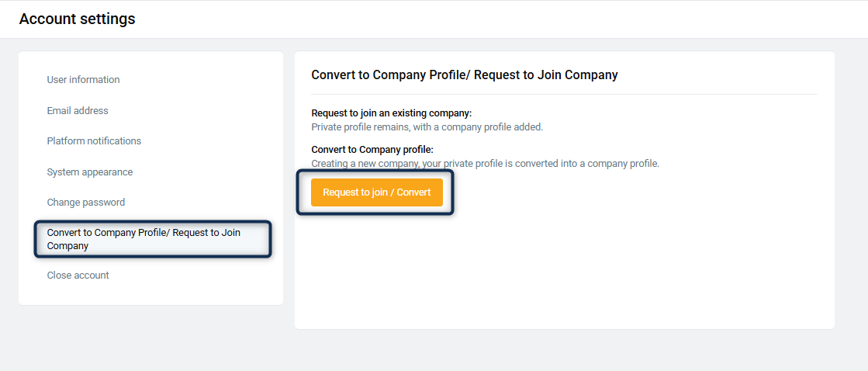
Task: Click empty sidebar card space below Close account
Action: [x=150, y=293]
